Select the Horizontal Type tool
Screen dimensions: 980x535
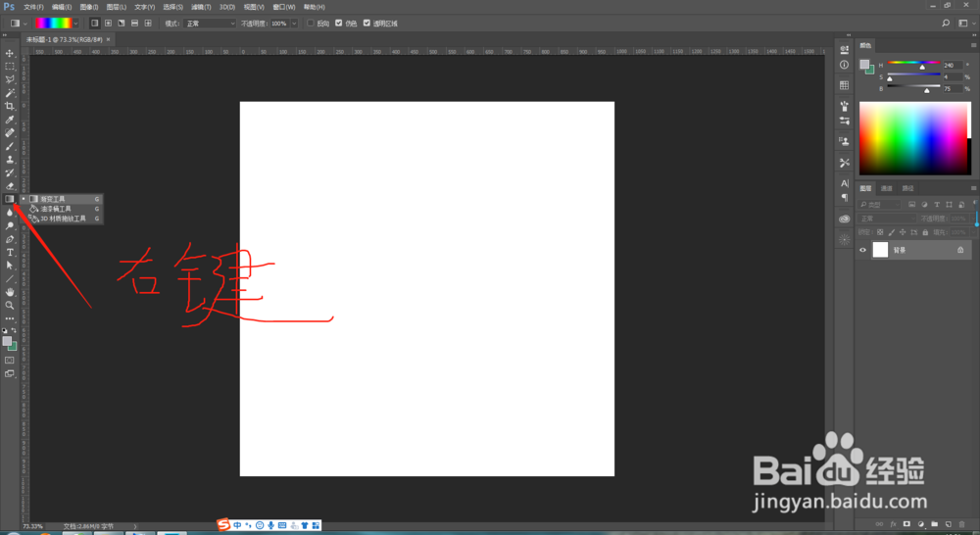coord(10,253)
